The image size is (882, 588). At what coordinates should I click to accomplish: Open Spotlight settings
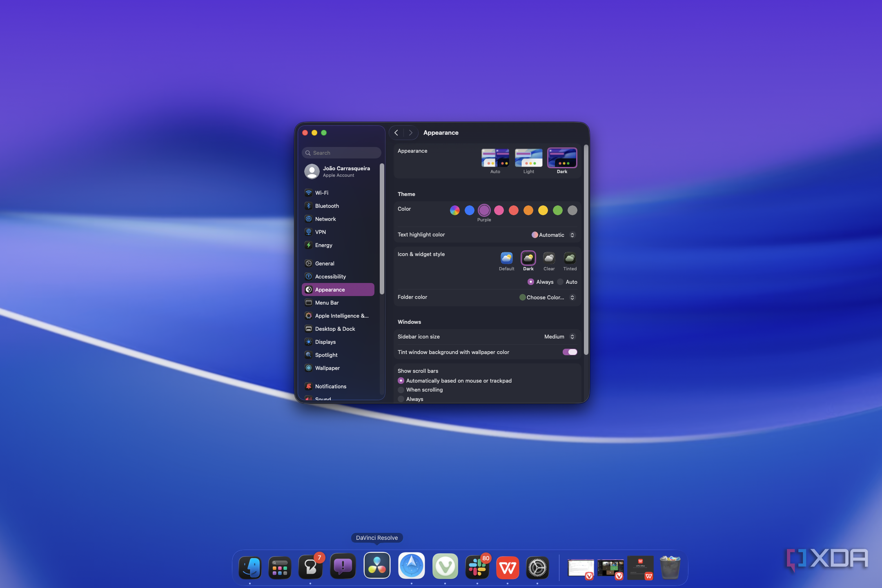(338, 355)
